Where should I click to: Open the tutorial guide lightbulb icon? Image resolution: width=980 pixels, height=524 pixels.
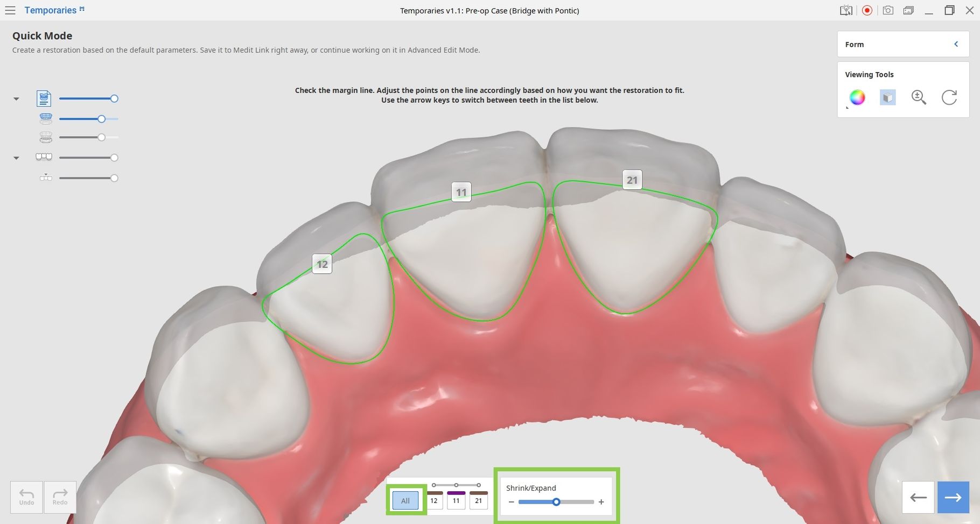[x=846, y=10]
